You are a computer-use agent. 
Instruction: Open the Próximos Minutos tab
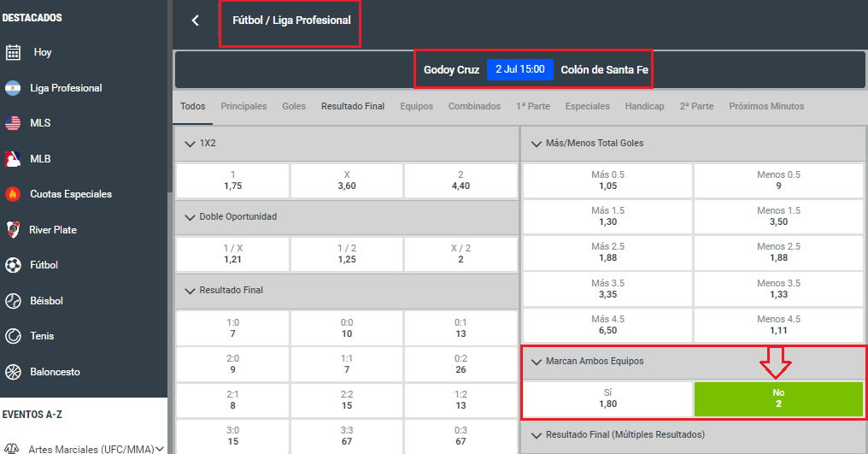click(766, 106)
